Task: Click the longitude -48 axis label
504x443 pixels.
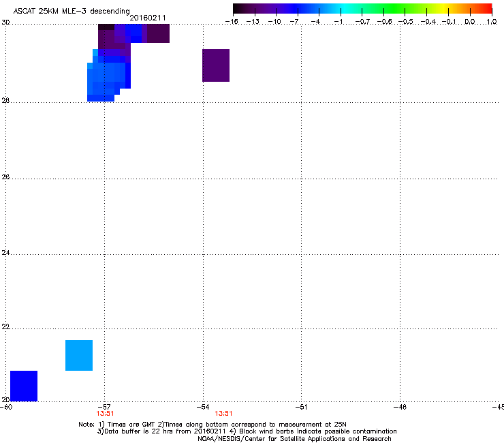Action: 400,407
